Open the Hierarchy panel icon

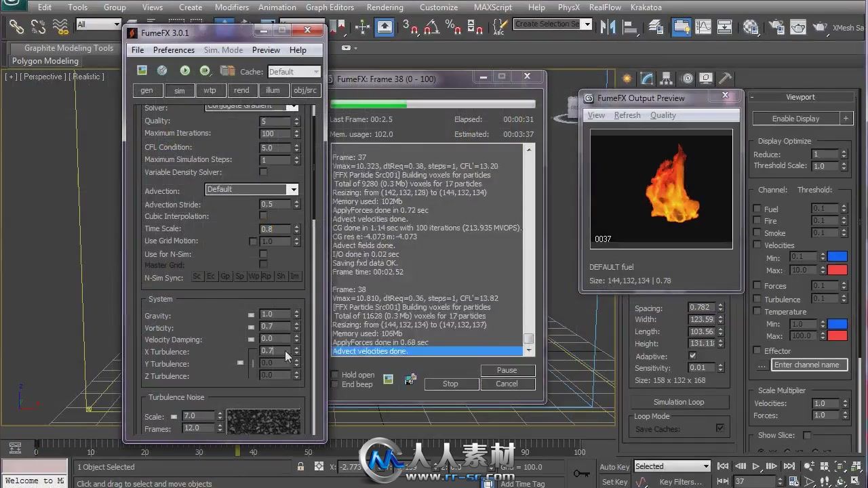[x=667, y=79]
